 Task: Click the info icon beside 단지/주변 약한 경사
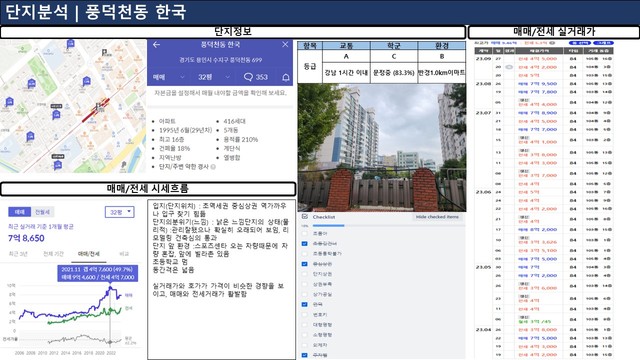(x=213, y=167)
